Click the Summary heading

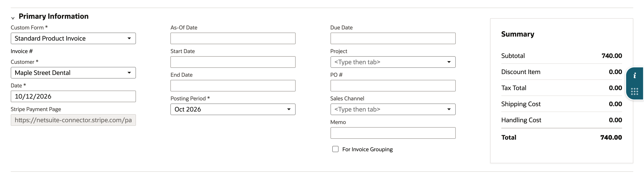pos(517,34)
